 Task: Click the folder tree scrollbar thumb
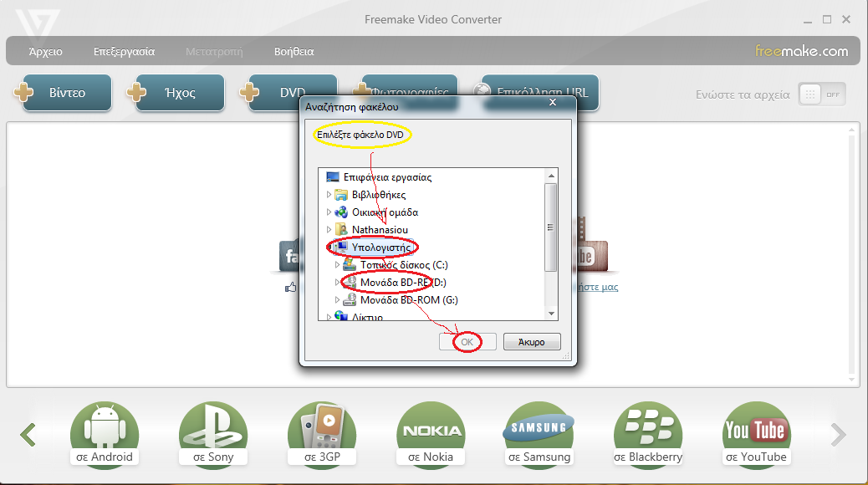coord(551,227)
